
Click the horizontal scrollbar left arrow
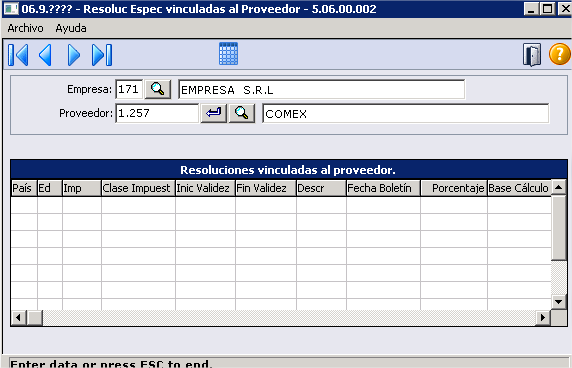click(19, 318)
